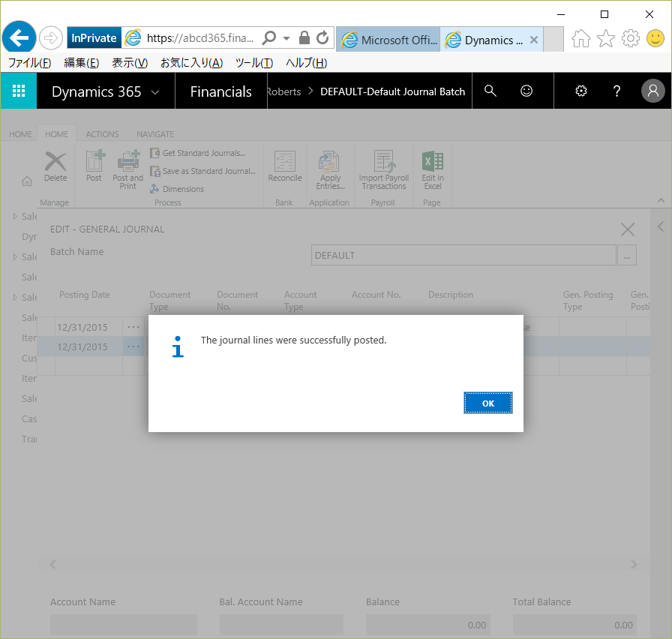Expand the address bar autocomplete dropdown arrow
This screenshot has height=639, width=672.
click(x=286, y=38)
